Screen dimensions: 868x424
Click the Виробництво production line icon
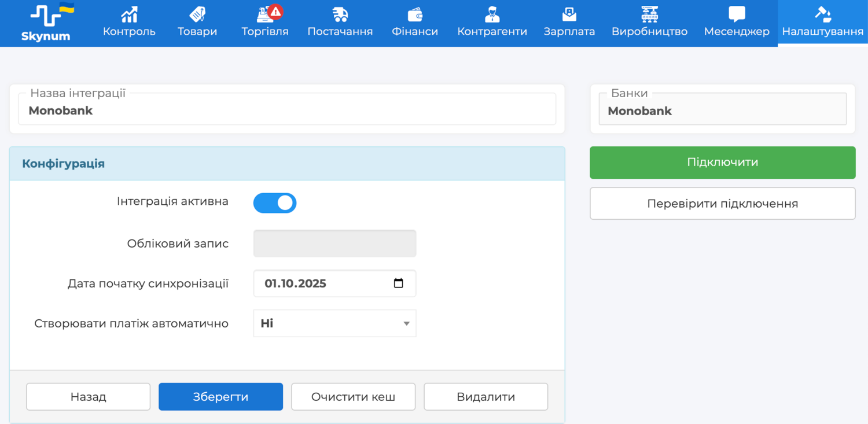(x=649, y=14)
